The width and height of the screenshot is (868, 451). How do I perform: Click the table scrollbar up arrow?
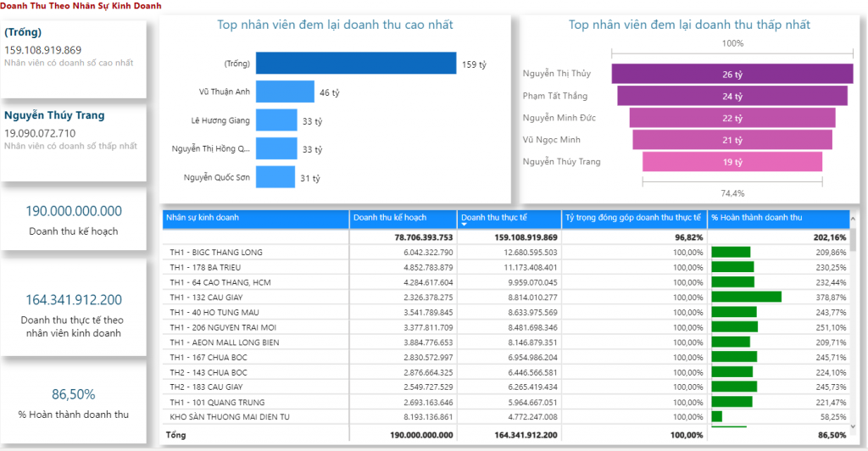coord(853,219)
